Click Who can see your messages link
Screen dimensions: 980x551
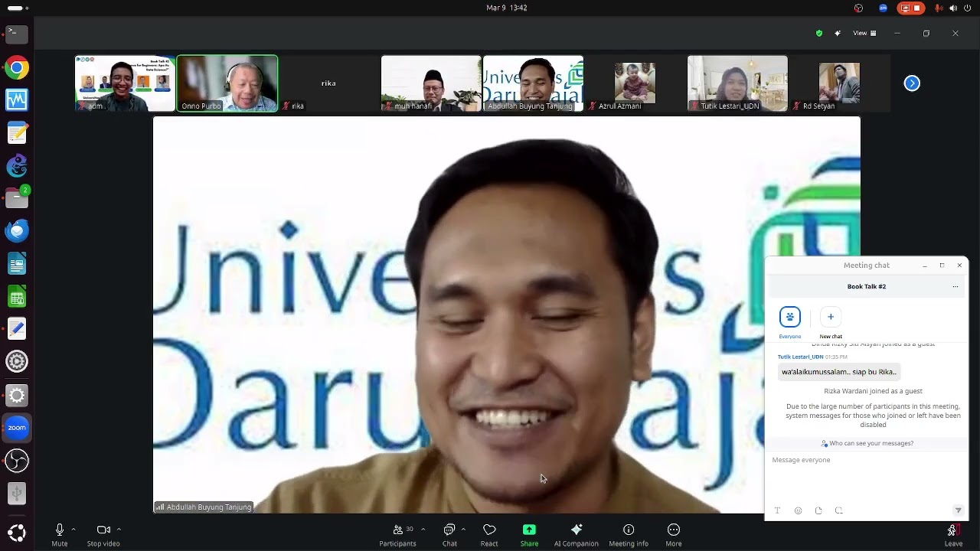[867, 443]
